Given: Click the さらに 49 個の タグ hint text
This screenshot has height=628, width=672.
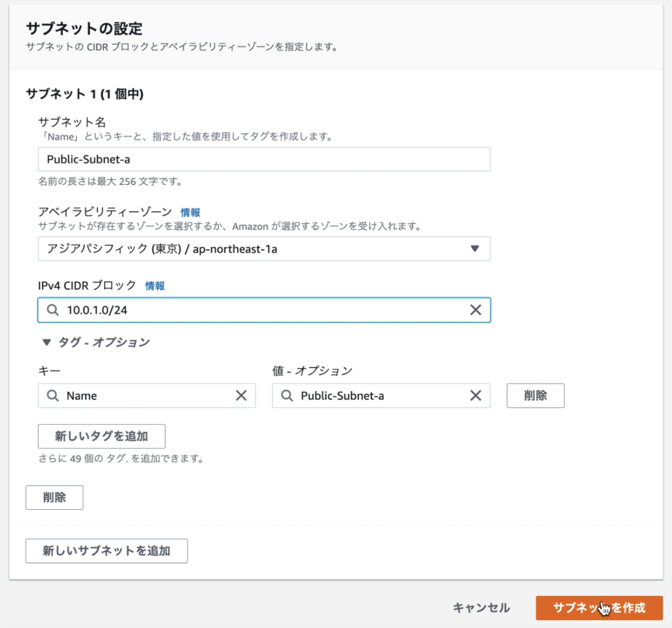Looking at the screenshot, I should click(121, 458).
